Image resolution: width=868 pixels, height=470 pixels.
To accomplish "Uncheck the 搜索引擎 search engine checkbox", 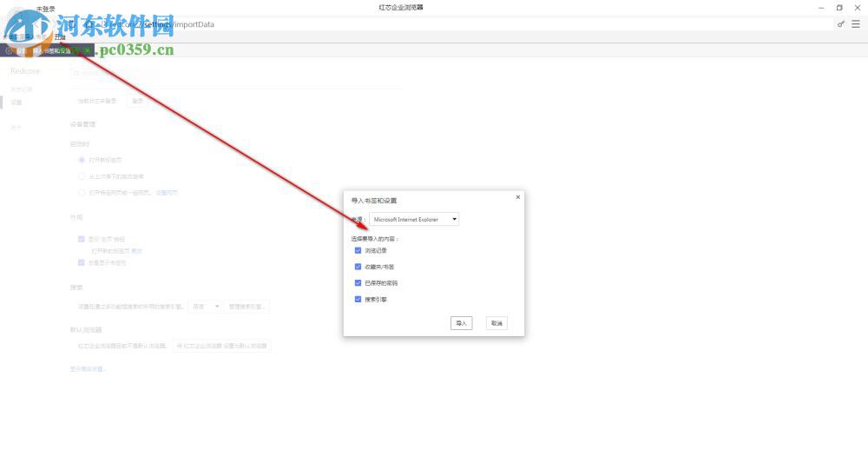I will pyautogui.click(x=358, y=300).
